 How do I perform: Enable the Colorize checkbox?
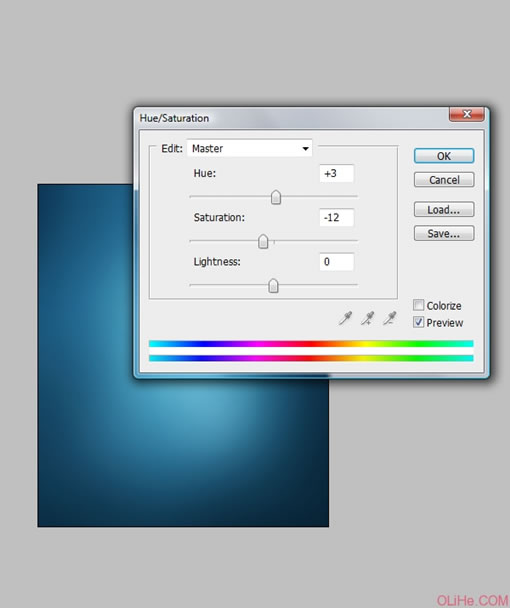click(418, 305)
